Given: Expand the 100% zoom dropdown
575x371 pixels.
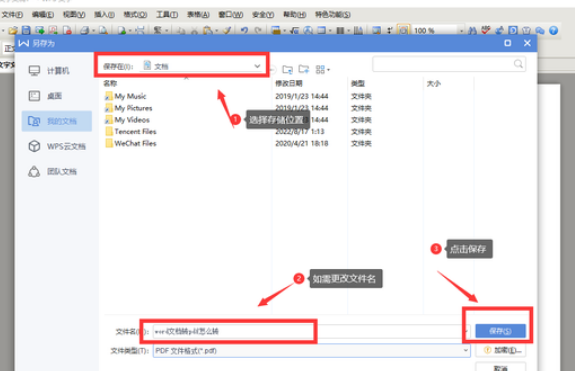Looking at the screenshot, I should pos(461,31).
